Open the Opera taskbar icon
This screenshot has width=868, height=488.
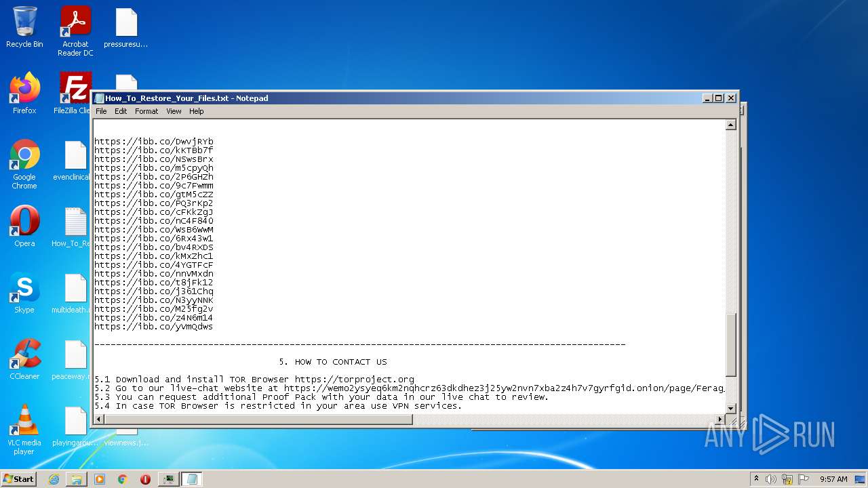tap(145, 479)
